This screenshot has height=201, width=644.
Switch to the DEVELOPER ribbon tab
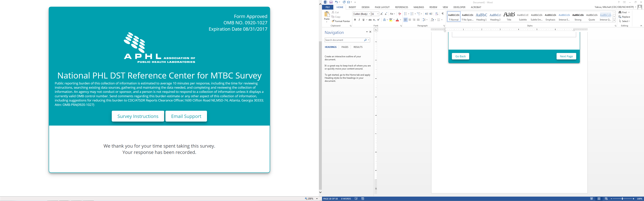point(459,7)
